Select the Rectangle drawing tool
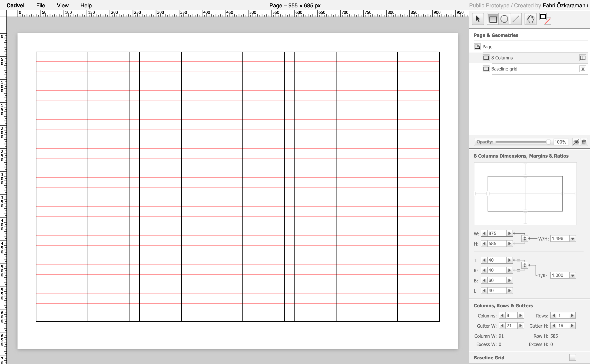This screenshot has height=364, width=590. pyautogui.click(x=493, y=19)
